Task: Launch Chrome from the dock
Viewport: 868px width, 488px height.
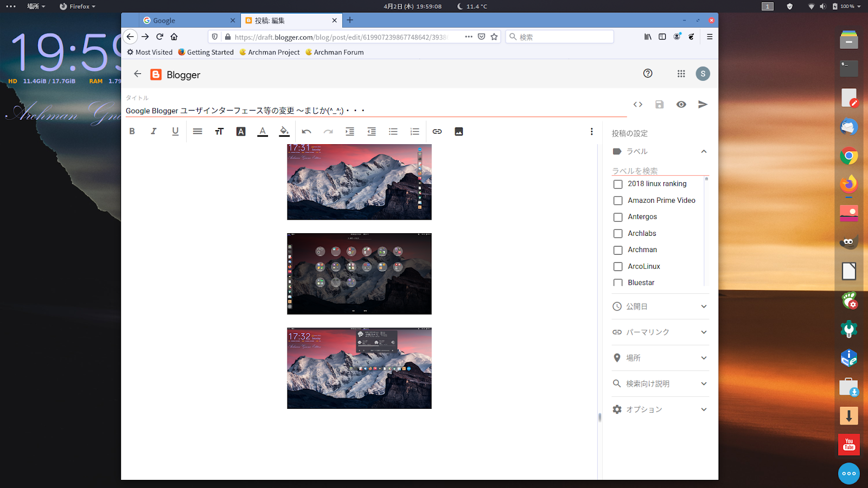Action: coord(849,156)
